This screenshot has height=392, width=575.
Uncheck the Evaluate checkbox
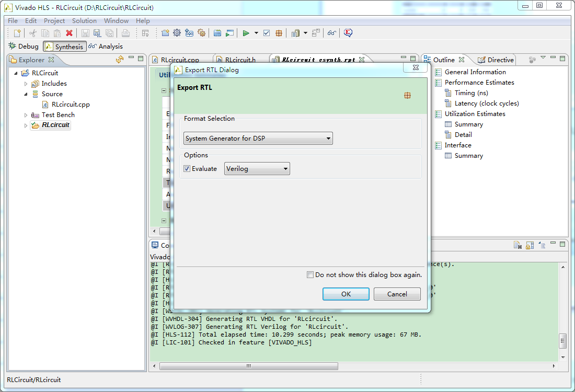coord(187,169)
